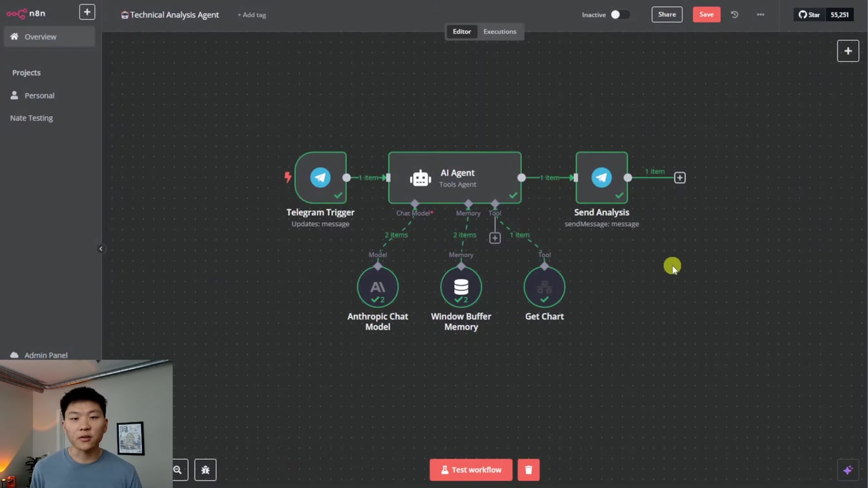Image resolution: width=868 pixels, height=488 pixels.
Task: Click the Personal user icon
Action: click(14, 96)
